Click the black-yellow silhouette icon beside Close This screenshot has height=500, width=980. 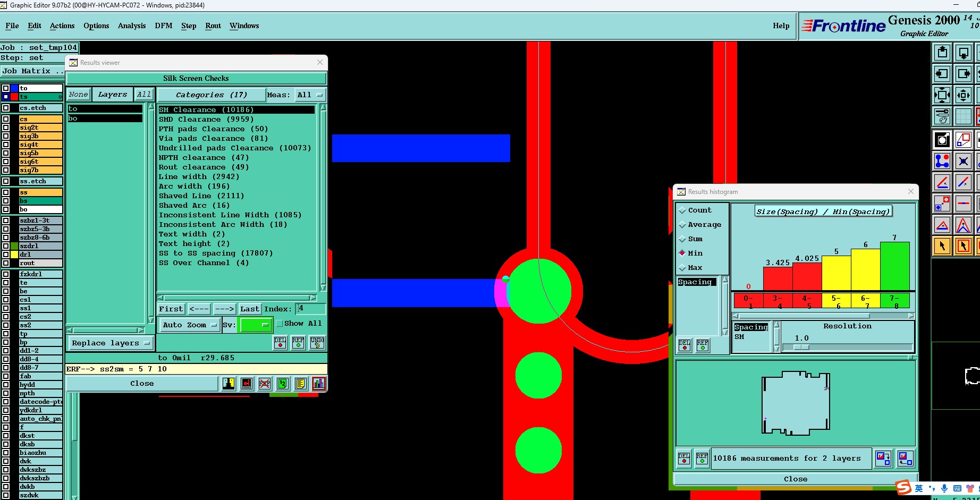tap(229, 384)
